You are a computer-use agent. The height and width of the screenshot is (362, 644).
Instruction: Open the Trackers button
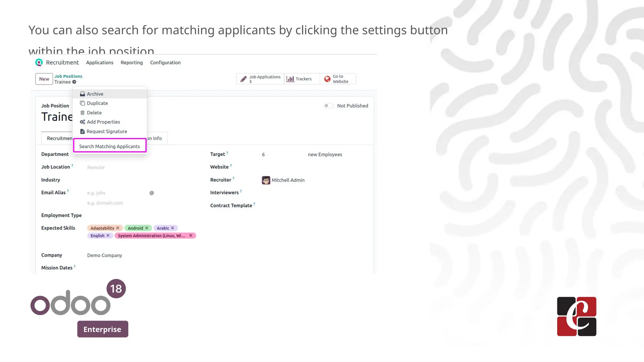pyautogui.click(x=302, y=79)
